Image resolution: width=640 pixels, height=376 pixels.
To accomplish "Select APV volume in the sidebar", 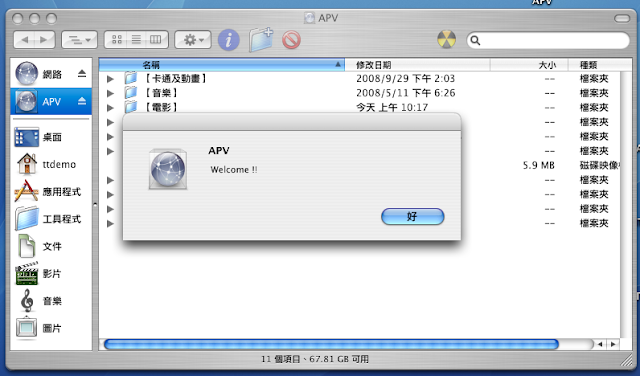I will [51, 101].
